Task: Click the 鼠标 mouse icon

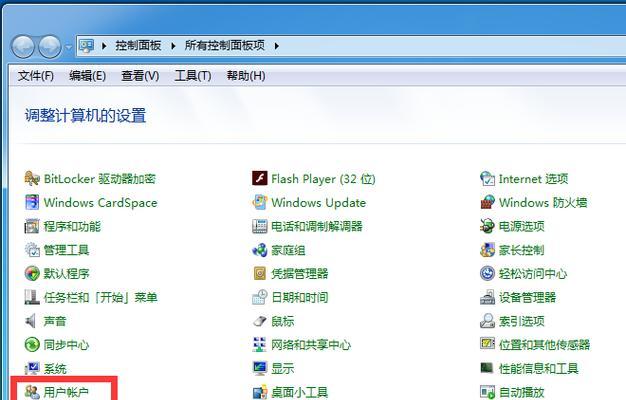Action: (260, 321)
